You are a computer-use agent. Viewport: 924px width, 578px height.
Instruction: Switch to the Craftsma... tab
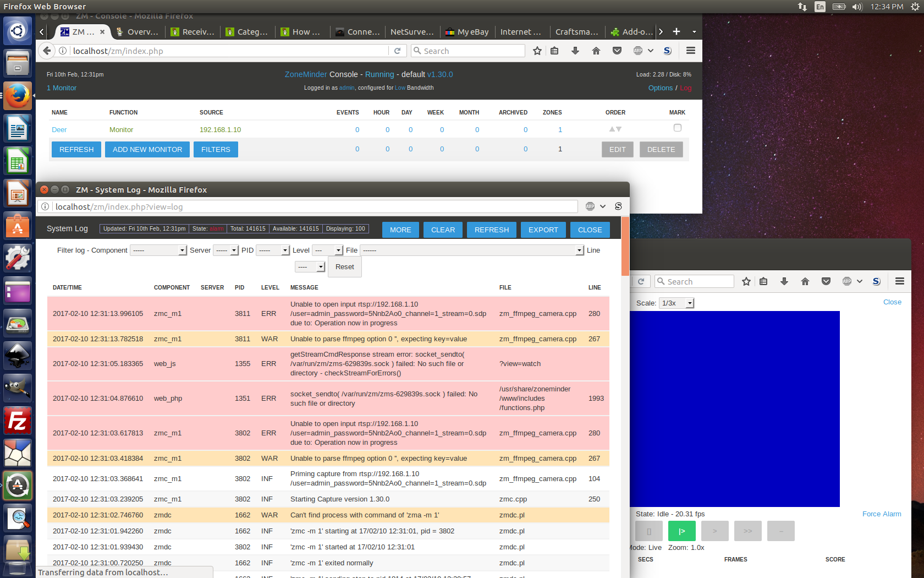point(577,32)
